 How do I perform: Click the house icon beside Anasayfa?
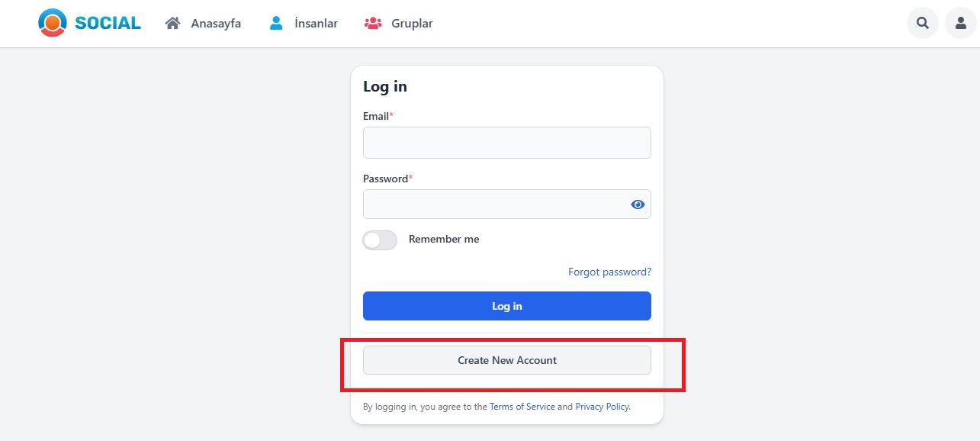(172, 23)
